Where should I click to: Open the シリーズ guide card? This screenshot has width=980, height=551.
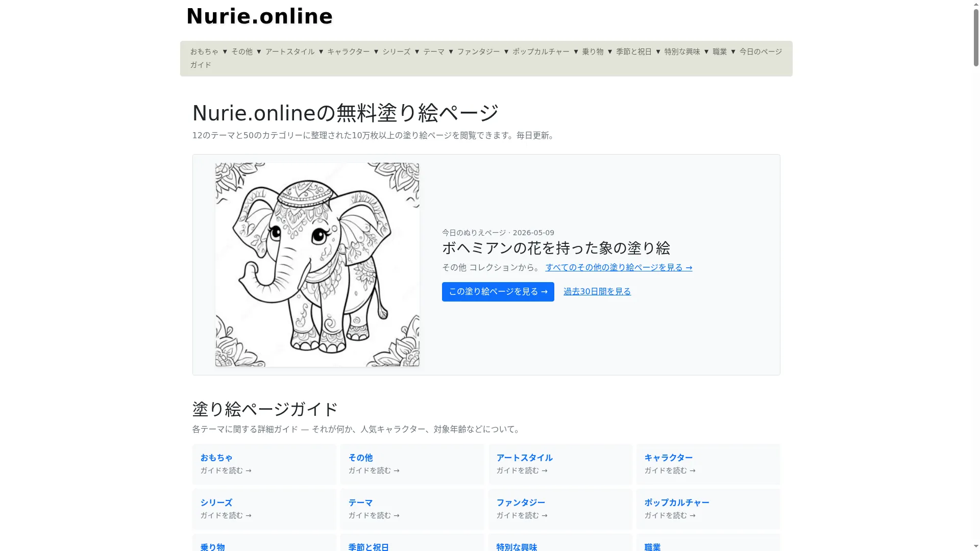point(264,509)
